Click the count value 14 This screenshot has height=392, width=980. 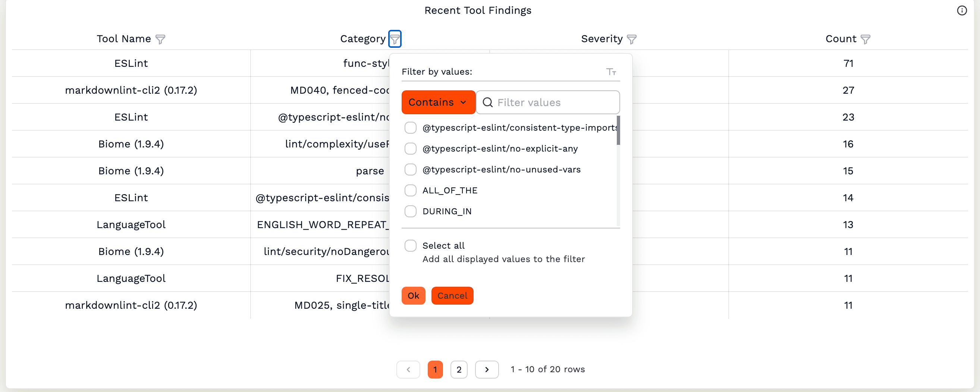848,198
